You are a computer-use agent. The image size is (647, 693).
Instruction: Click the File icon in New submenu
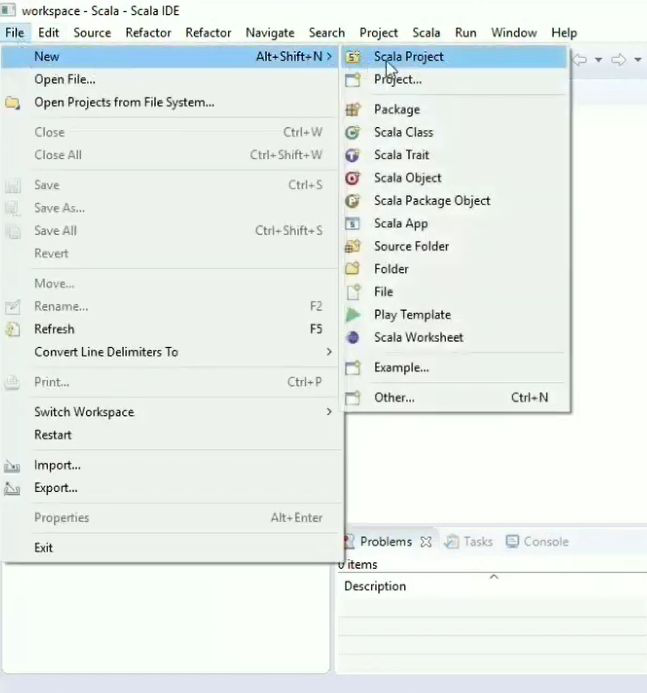point(353,292)
